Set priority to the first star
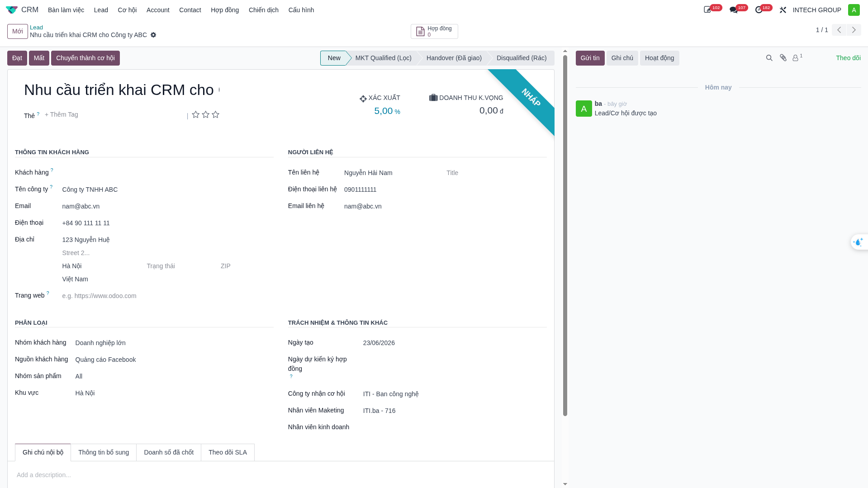This screenshot has height=488, width=868. coord(196,114)
